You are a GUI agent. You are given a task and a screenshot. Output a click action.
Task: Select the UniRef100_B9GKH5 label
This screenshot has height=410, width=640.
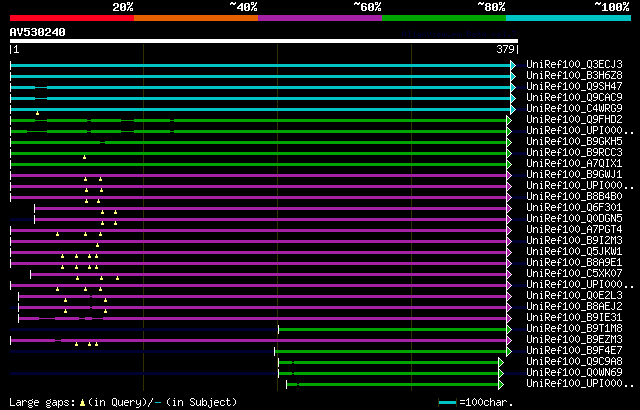[x=574, y=142]
